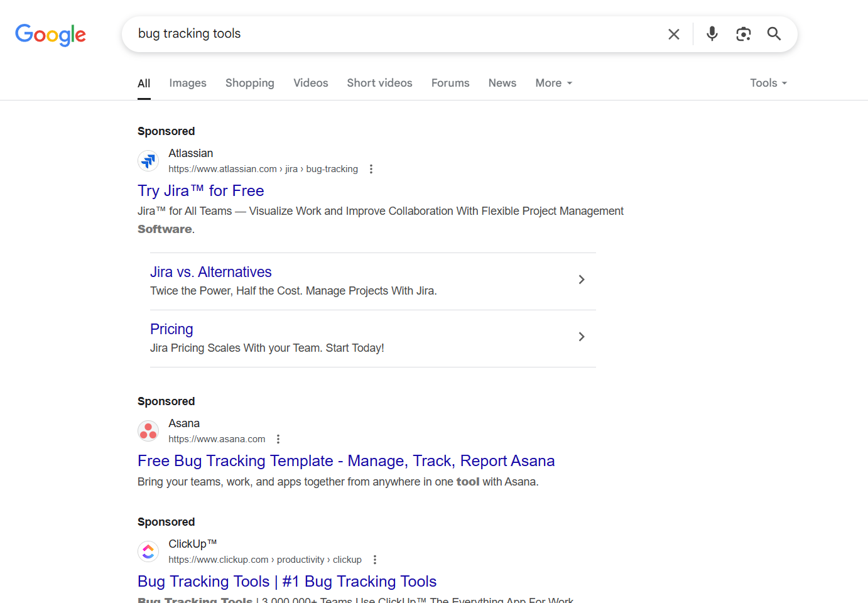Screen dimensions: 868x603
Task: Open the Try Jira for Free link
Action: point(201,191)
